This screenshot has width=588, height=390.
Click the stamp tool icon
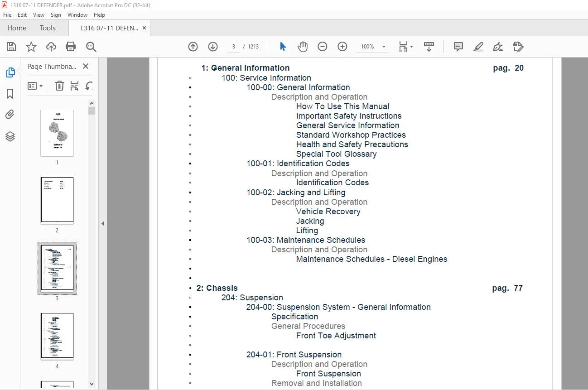pos(518,47)
